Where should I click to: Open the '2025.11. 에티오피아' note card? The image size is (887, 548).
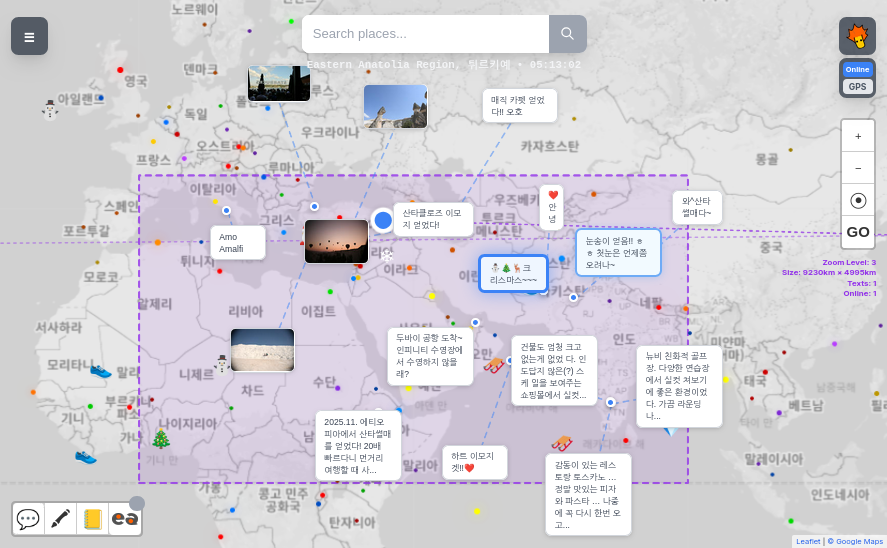[x=358, y=446]
